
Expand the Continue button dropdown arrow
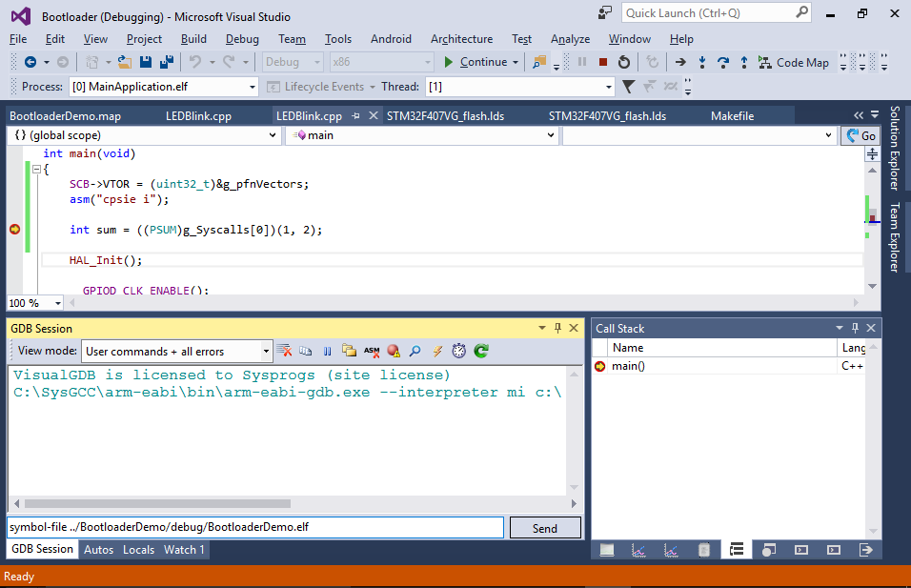tap(516, 62)
